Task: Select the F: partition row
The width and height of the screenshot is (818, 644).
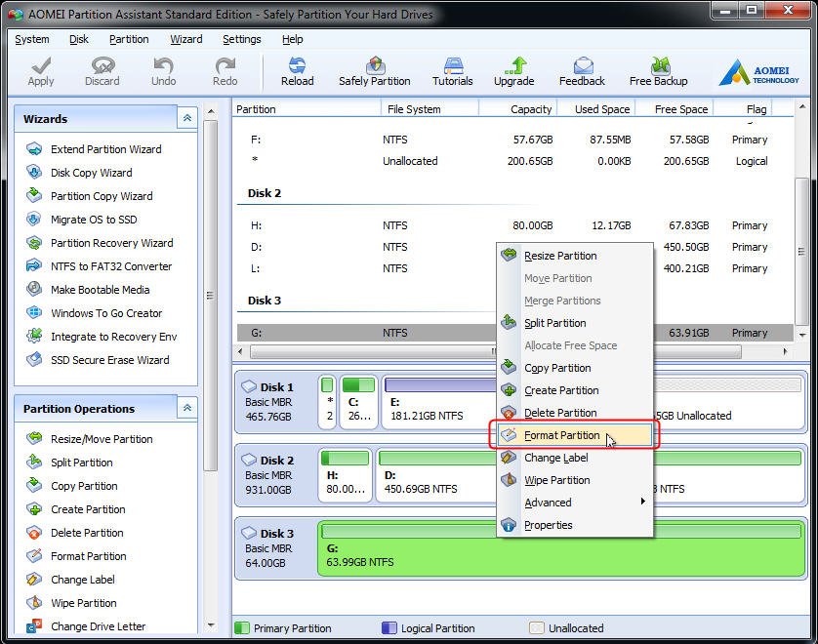Action: point(514,140)
